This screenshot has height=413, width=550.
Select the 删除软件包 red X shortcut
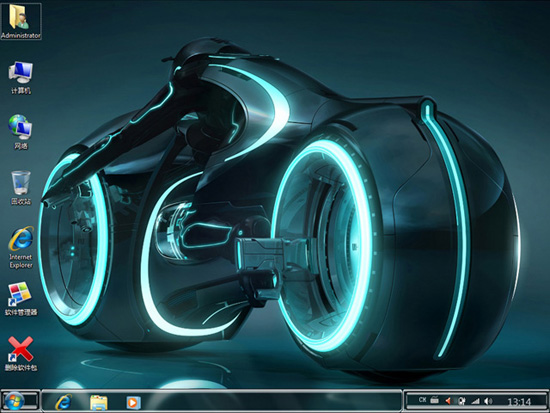(x=21, y=354)
